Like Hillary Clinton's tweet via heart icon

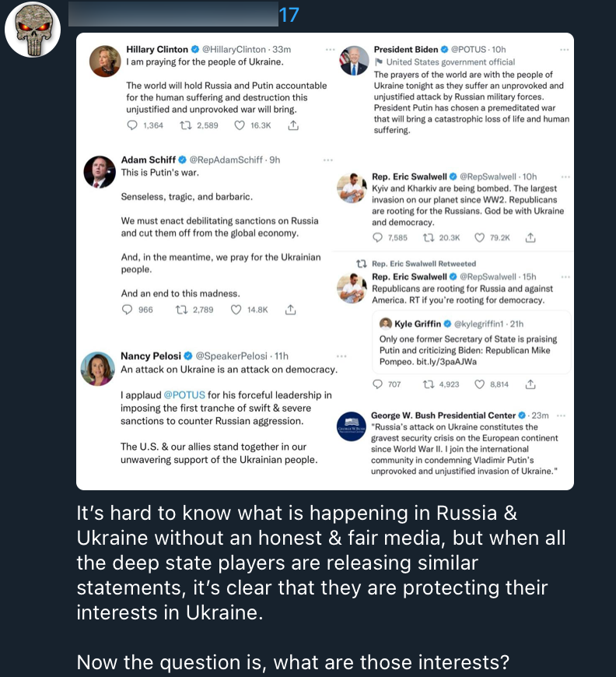click(x=240, y=125)
